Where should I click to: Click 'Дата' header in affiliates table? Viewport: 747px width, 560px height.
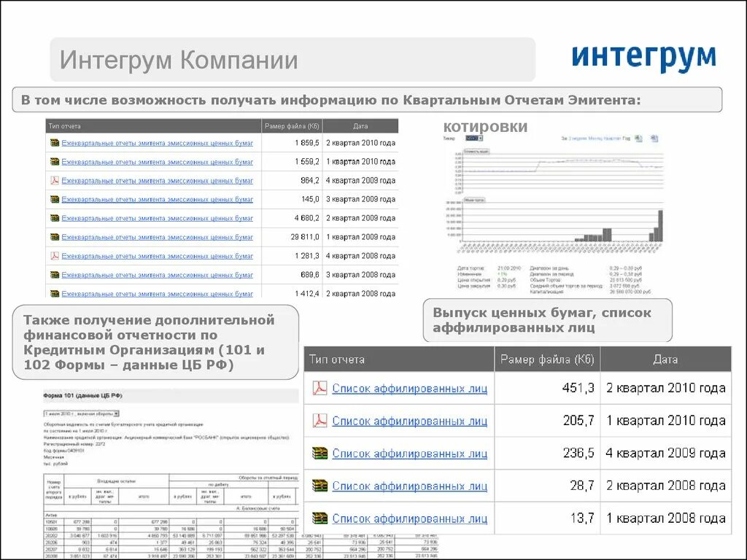point(665,359)
